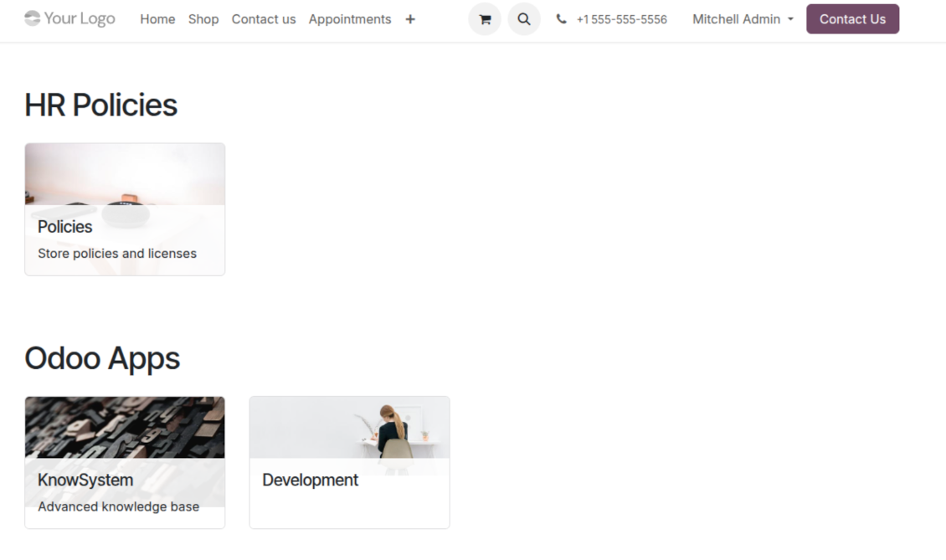Click the plus icon after Appointments
946x560 pixels.
click(410, 19)
